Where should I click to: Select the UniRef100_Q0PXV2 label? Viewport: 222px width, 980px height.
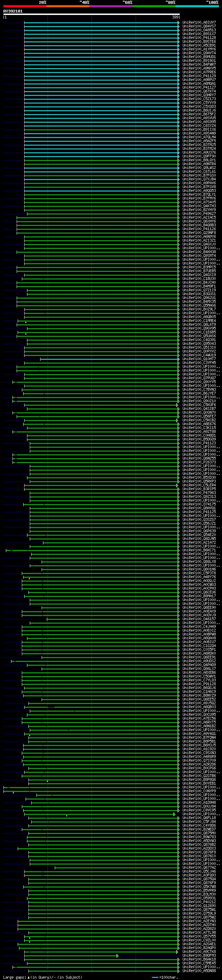pos(199,351)
